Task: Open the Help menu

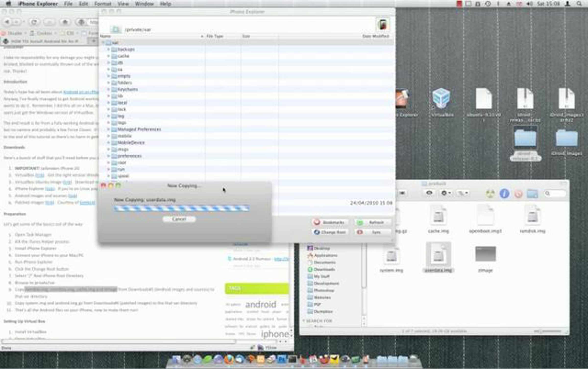Action: (166, 4)
